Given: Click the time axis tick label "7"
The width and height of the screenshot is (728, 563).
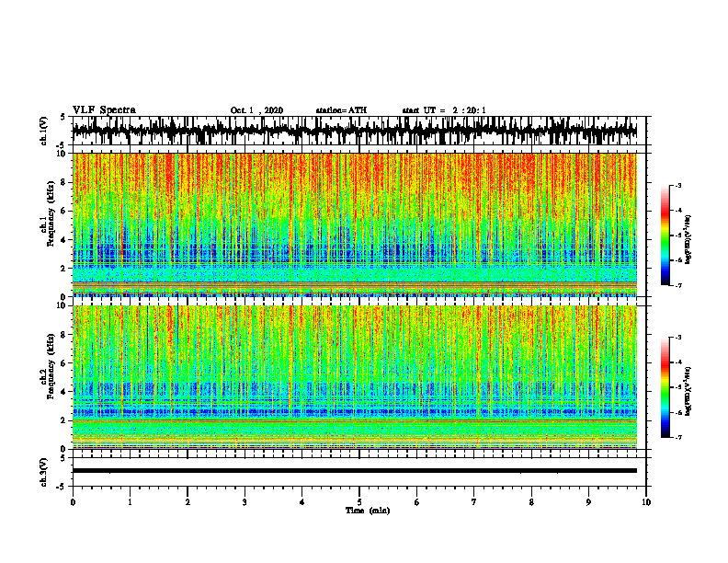Looking at the screenshot, I should tap(474, 502).
